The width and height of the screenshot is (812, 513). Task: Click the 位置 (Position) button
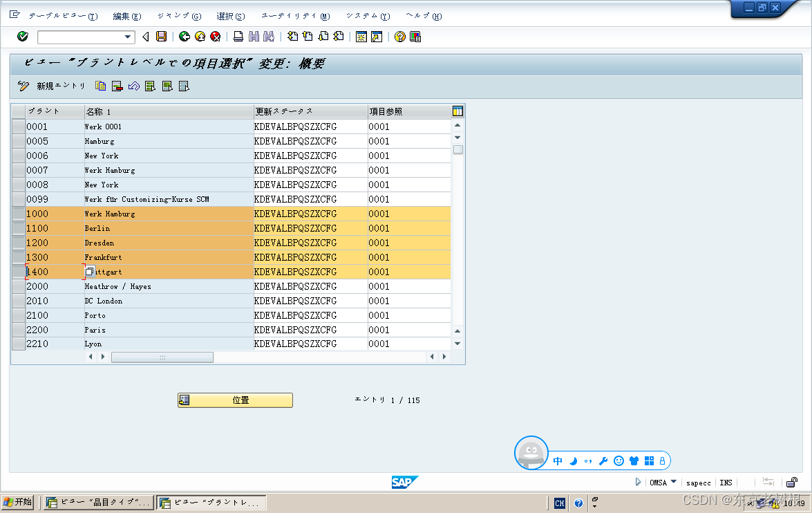coord(235,400)
